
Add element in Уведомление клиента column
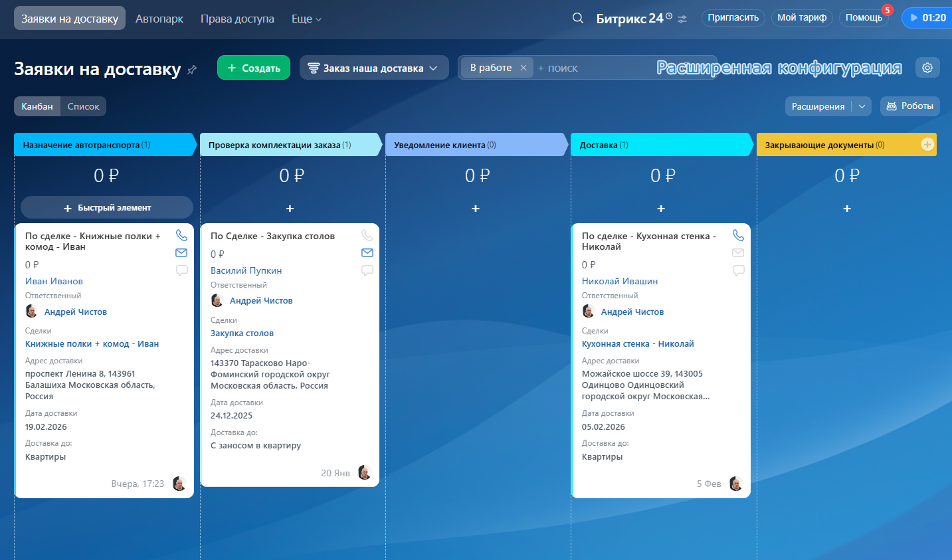pos(476,209)
